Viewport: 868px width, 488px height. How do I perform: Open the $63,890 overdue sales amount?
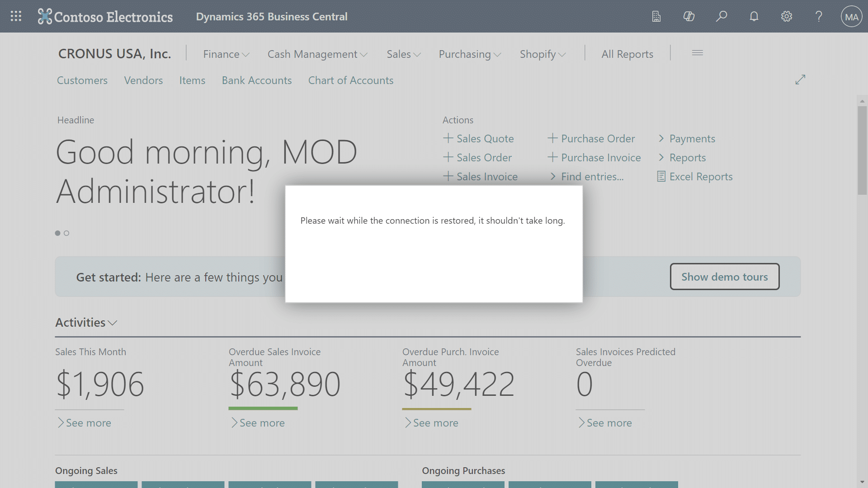(x=285, y=385)
